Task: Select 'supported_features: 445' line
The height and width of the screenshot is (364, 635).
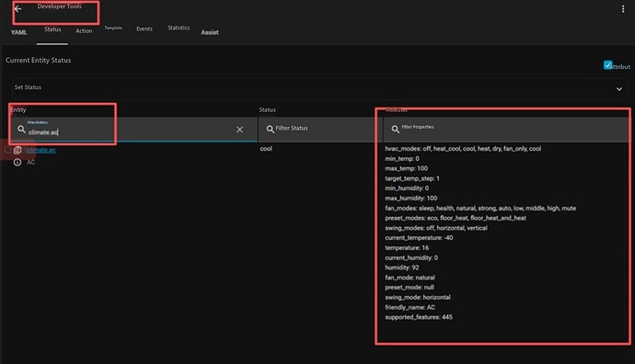Action: (x=419, y=317)
